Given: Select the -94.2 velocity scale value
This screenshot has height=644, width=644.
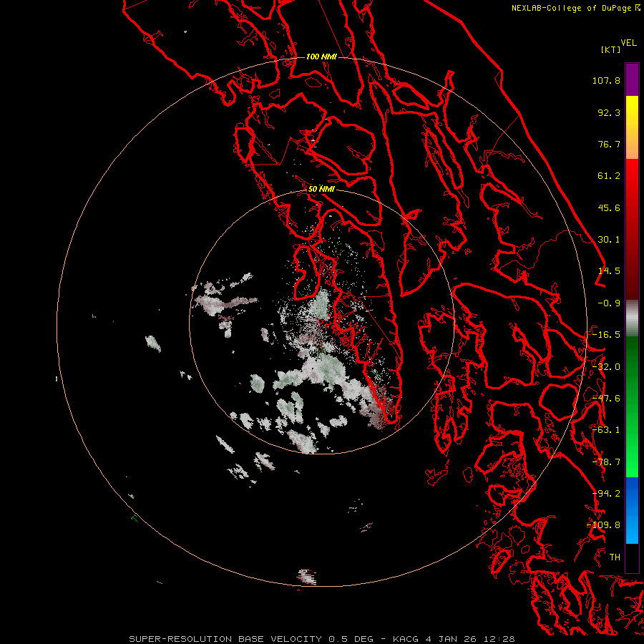Looking at the screenshot, I should click(x=606, y=494).
